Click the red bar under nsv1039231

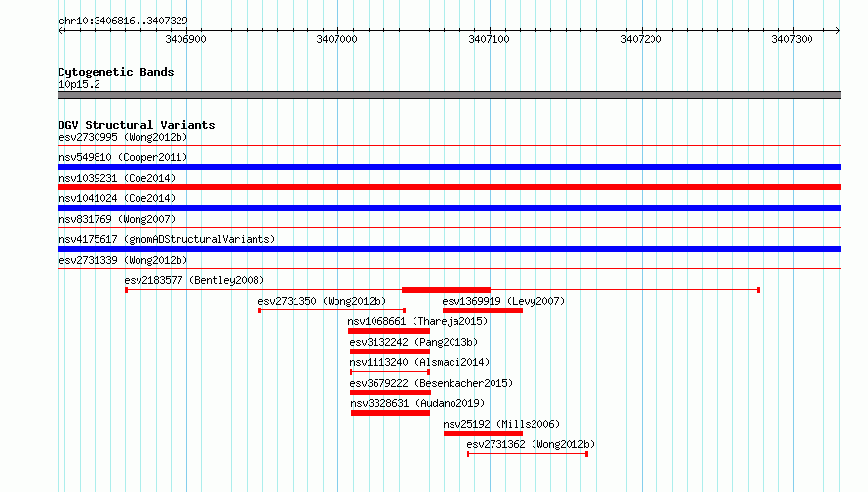click(449, 187)
